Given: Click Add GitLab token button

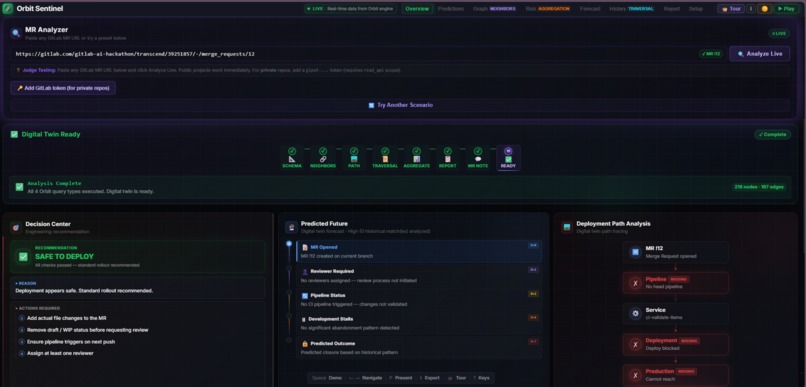Looking at the screenshot, I should 63,88.
